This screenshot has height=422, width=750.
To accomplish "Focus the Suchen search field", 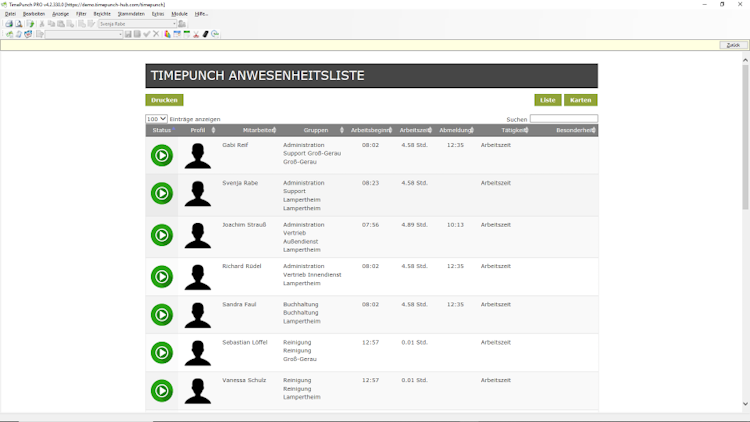I will 564,119.
